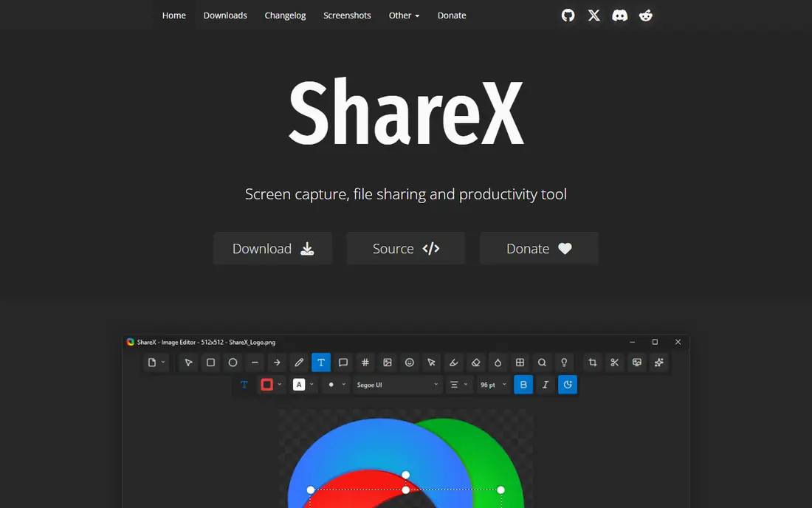Select the Ellipse drawing tool
The image size is (812, 508).
233,363
